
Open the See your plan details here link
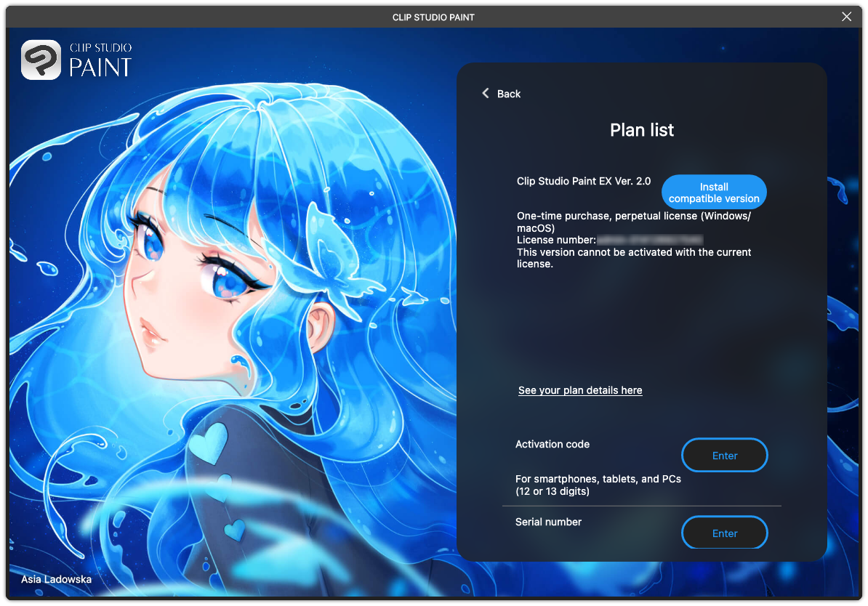(579, 390)
